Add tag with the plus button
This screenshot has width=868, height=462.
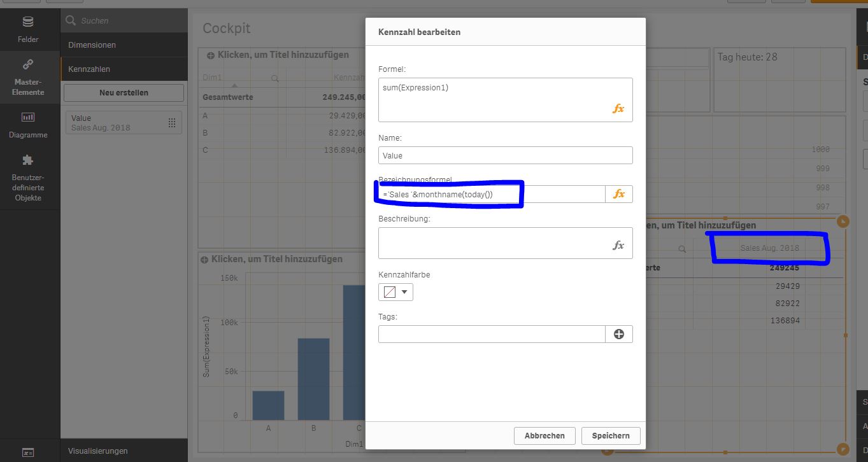point(619,334)
